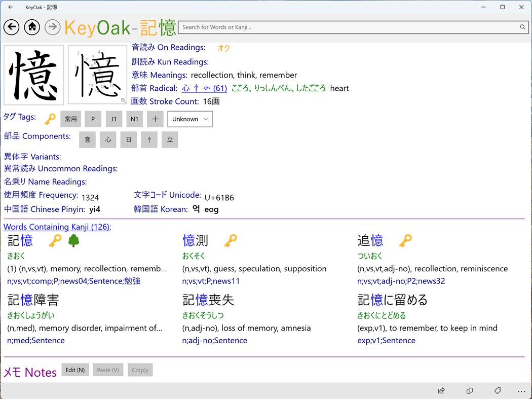
Task: Click the search magnifier in the search bar
Action: click(522, 27)
